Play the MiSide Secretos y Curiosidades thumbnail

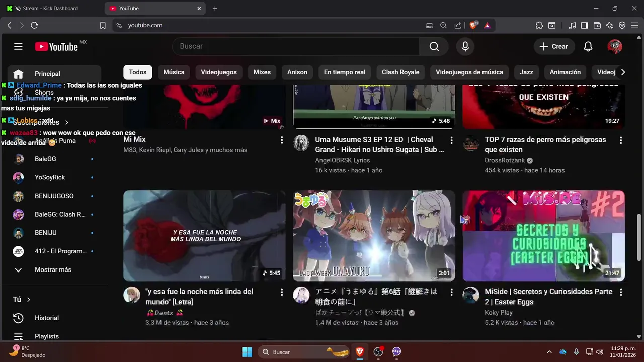(543, 235)
